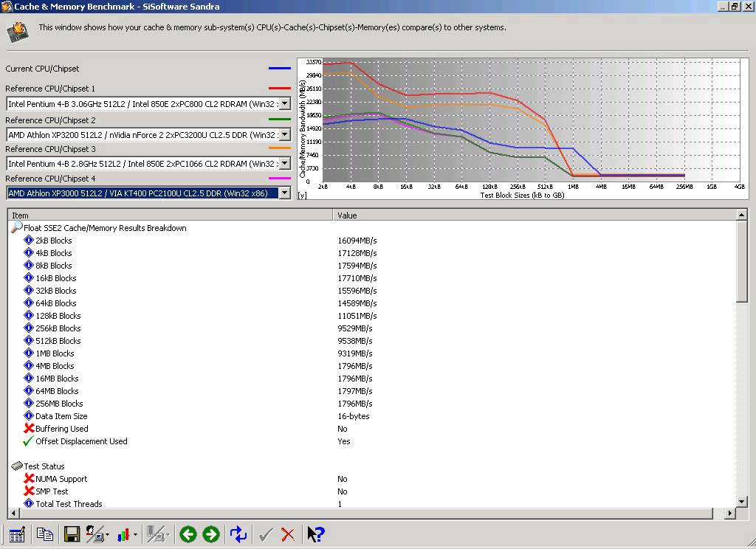756x549 pixels.
Task: Open the AMD Athlon XP3000 combo box arrow
Action: click(285, 193)
